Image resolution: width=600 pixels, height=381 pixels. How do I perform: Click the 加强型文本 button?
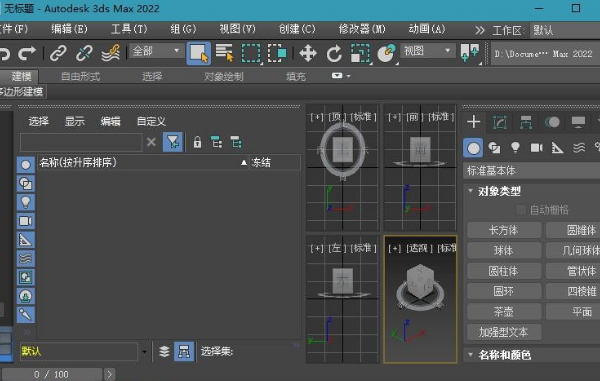[504, 332]
